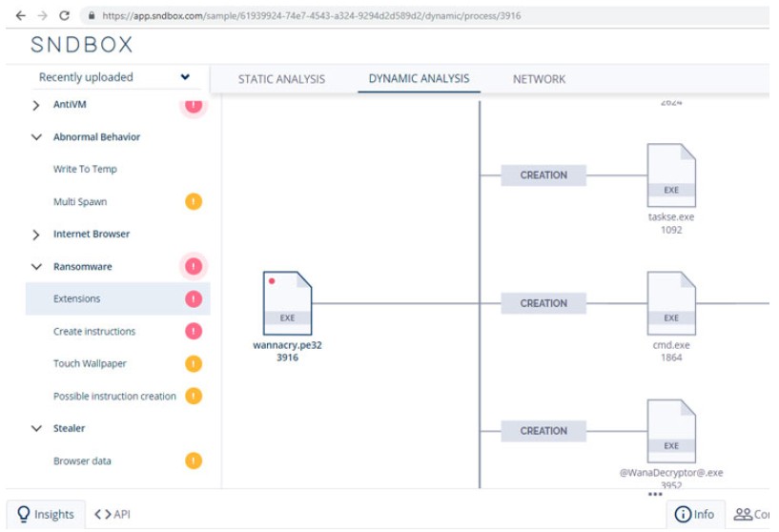Click the red alert icon beside Create instructions
The height and width of the screenshot is (532, 779).
(x=194, y=332)
